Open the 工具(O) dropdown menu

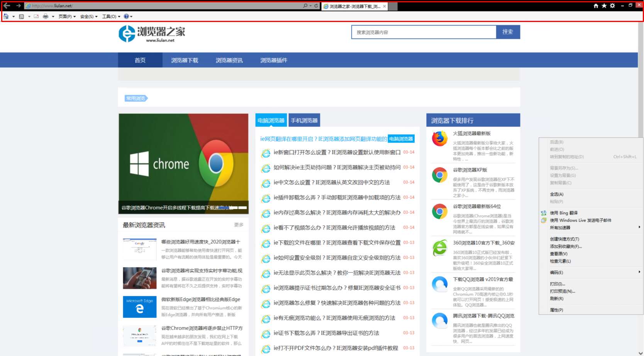pos(111,17)
